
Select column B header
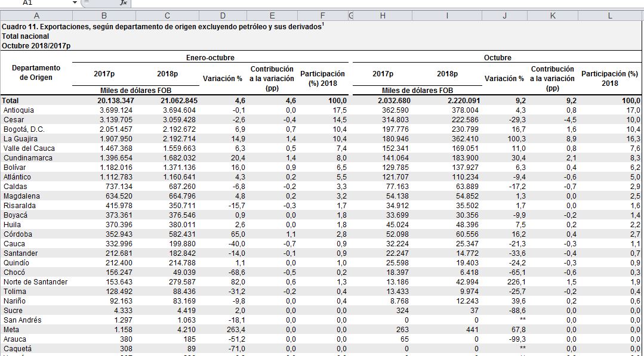(x=104, y=16)
